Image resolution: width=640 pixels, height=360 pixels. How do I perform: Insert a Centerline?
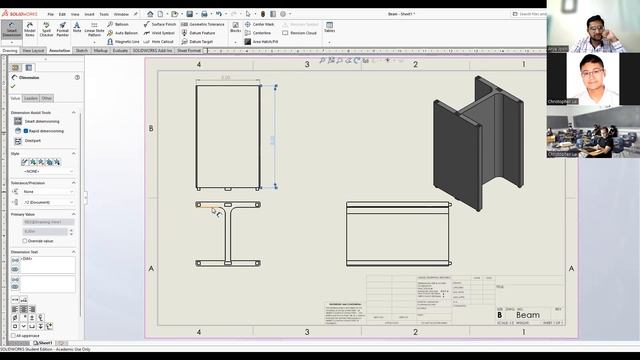click(258, 33)
